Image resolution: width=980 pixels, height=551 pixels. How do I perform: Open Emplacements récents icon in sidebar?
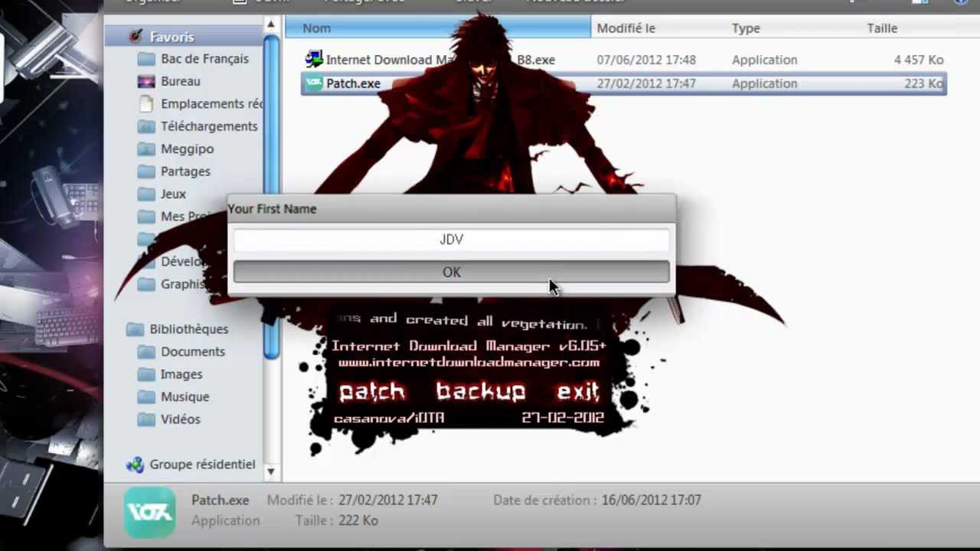(x=146, y=103)
